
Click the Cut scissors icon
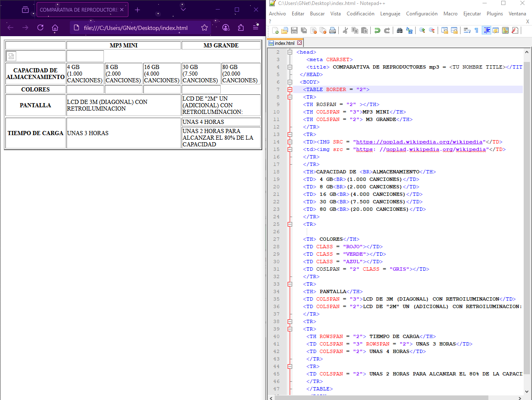point(345,30)
